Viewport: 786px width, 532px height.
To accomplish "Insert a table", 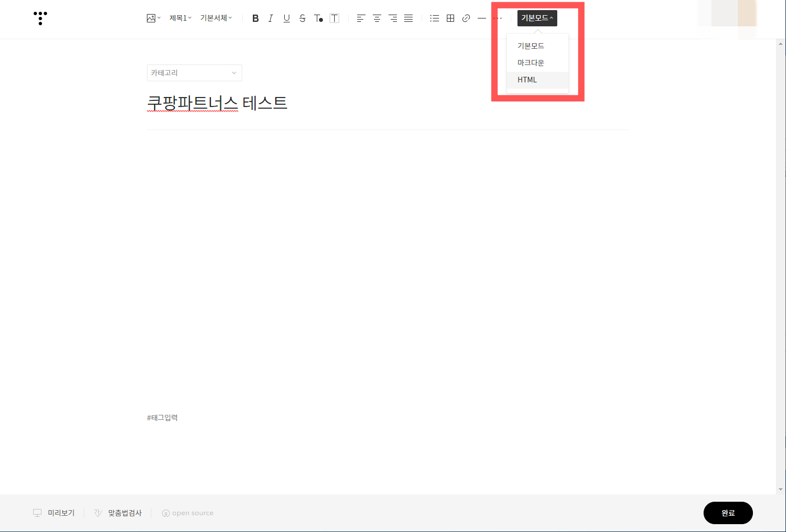I will [450, 18].
